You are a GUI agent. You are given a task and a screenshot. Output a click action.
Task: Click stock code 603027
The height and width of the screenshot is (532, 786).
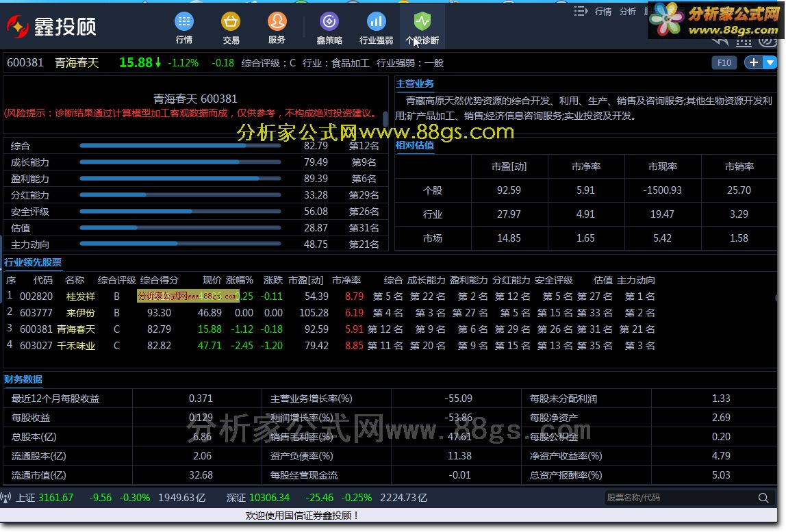coord(36,346)
